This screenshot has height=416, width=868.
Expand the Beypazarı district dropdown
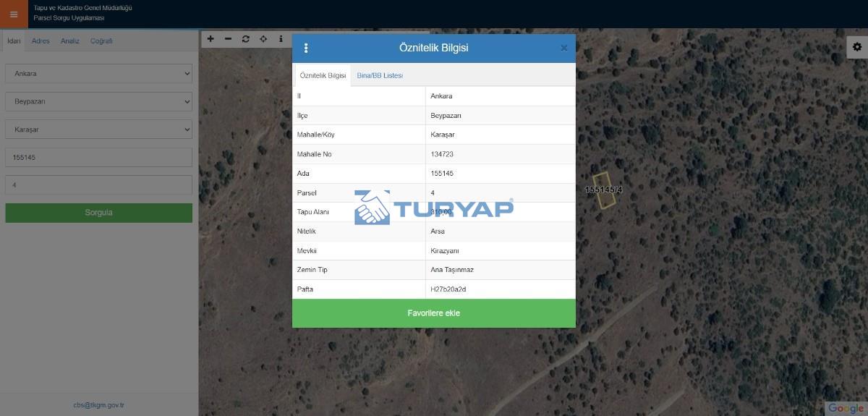pos(98,102)
